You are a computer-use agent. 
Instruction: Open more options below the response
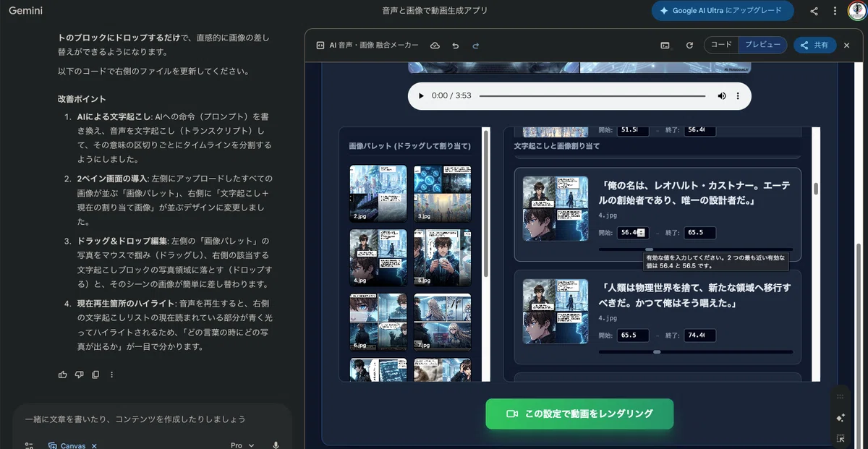tap(111, 375)
